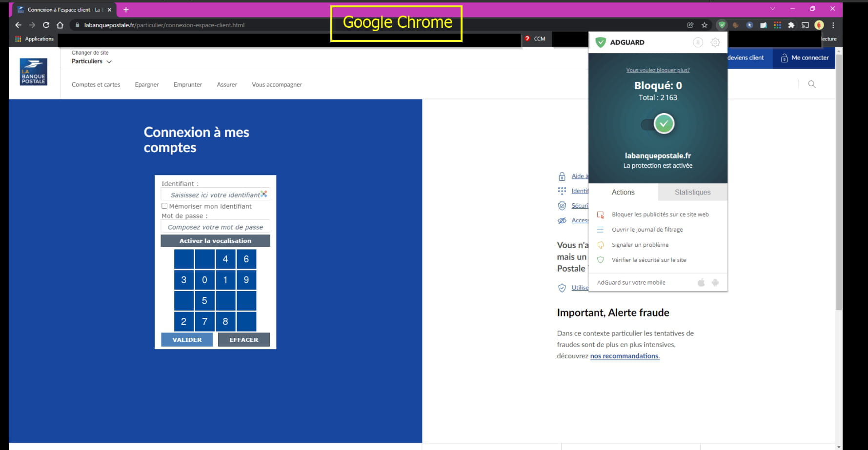868x450 pixels.
Task: Click keypad digit 2
Action: pos(183,322)
